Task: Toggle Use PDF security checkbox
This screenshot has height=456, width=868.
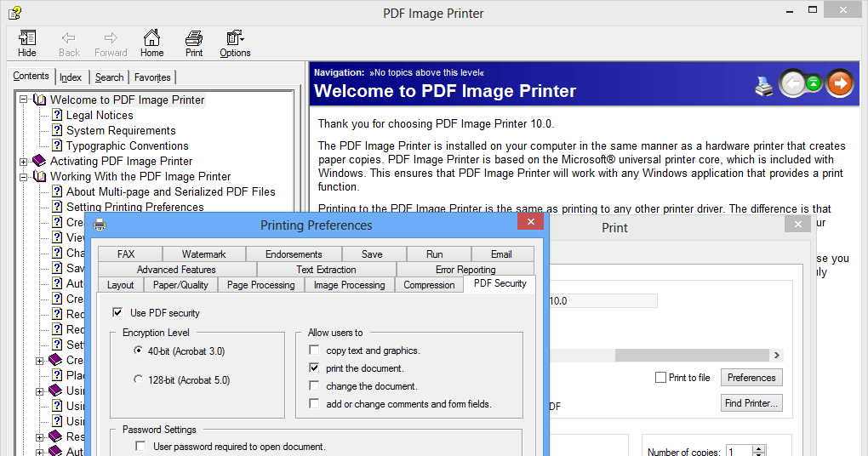Action: (117, 313)
